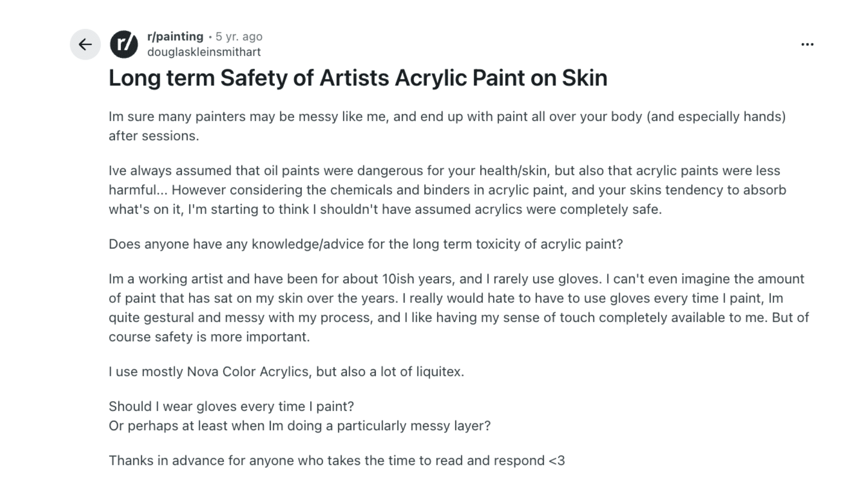This screenshot has width=868, height=488.
Task: Click "Should I wear gloves every time I paint?"
Action: point(231,406)
